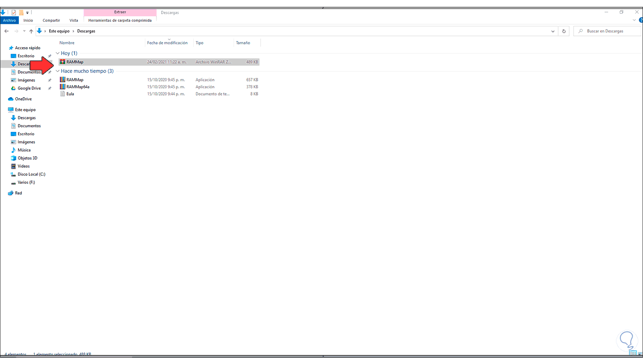
Task: Click the 657 KB size cell
Action: [252, 80]
